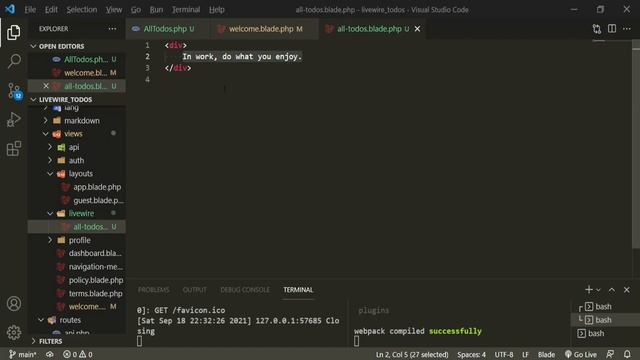Open the Selection menu
640x360 pixels.
(82, 9)
